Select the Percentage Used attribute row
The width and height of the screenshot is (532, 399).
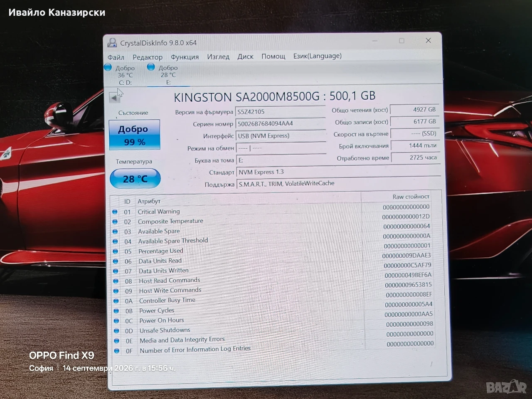coord(272,249)
